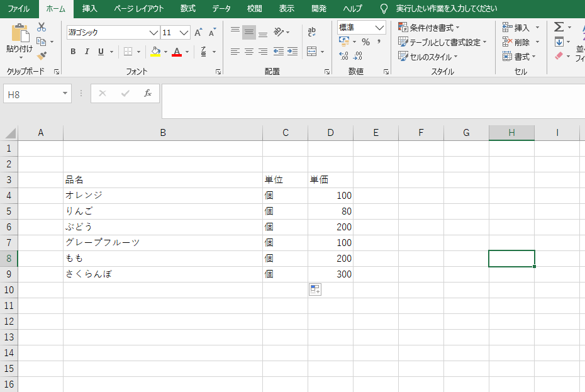Click the Select All corner triangle

(10, 133)
